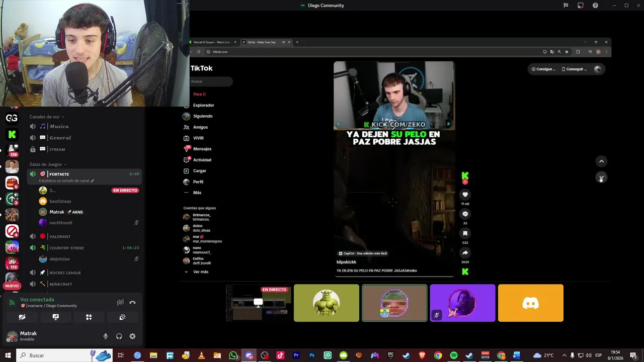Collapse the Canales de voz category
Viewport: 644px width, 362px height.
[46, 117]
